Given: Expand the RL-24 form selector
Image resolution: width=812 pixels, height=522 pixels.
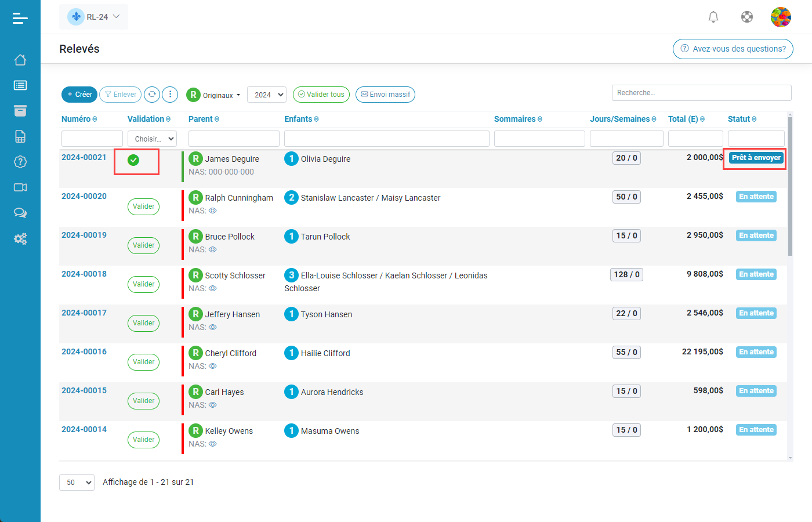Looking at the screenshot, I should coord(94,17).
